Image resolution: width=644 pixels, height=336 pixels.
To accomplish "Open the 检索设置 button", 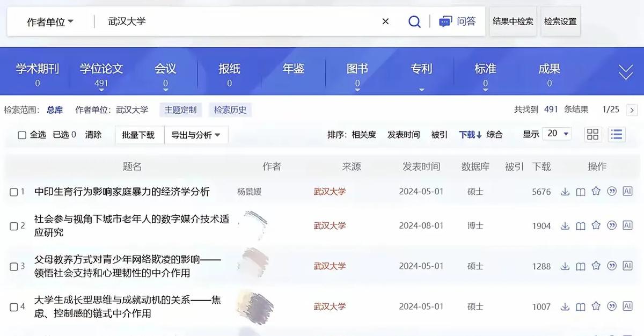I will 560,21.
